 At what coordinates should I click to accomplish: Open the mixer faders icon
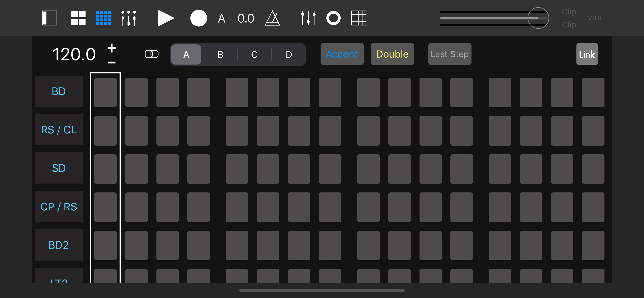[308, 18]
